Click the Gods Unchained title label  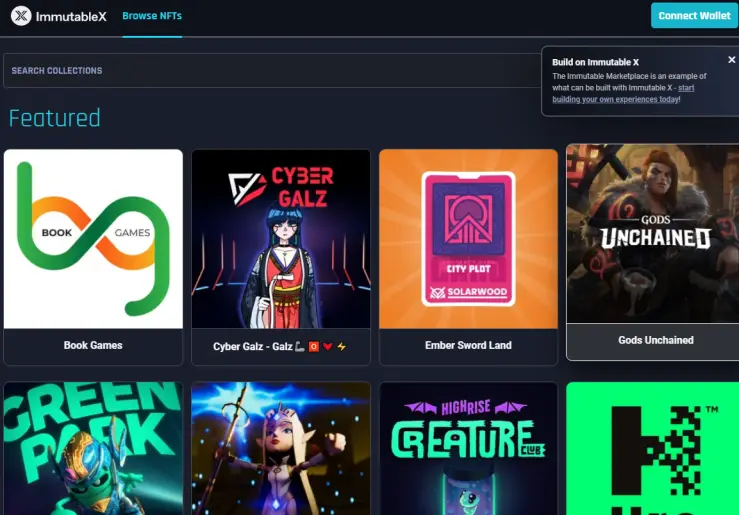click(656, 340)
